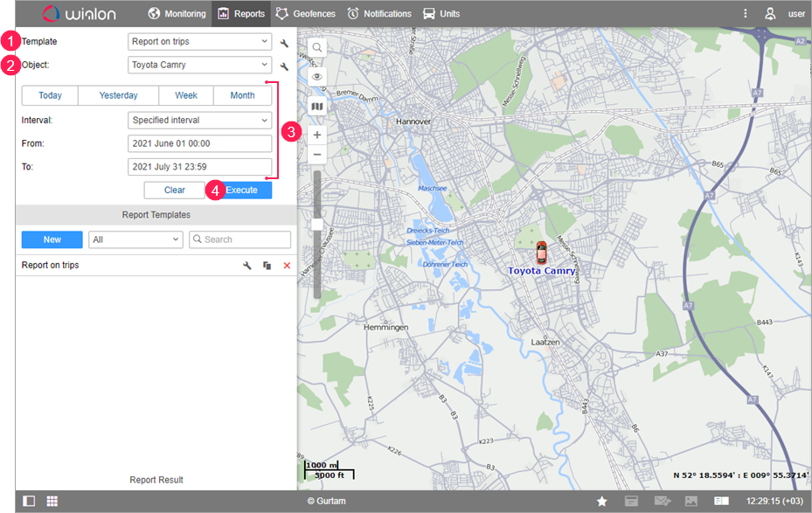Delete Report on trips with red X

(x=287, y=265)
